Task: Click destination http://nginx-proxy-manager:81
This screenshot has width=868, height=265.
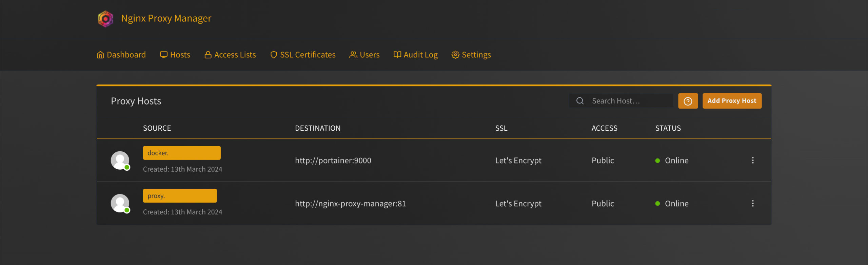Action: click(x=350, y=204)
